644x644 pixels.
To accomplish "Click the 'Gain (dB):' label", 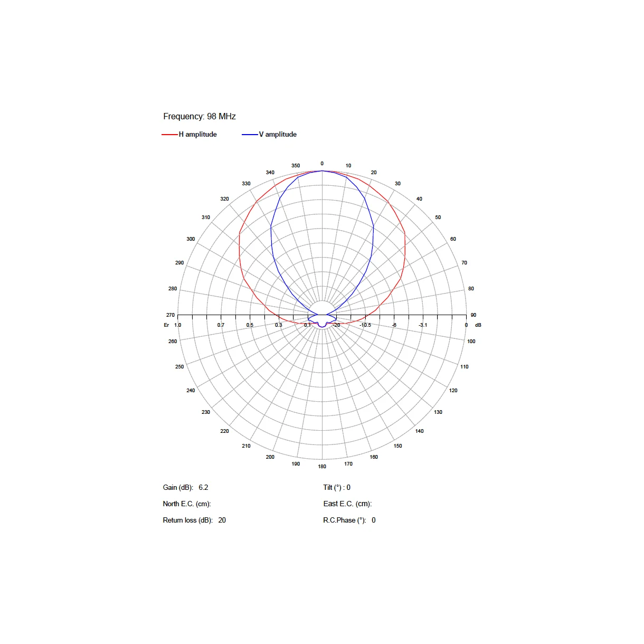I will (178, 488).
